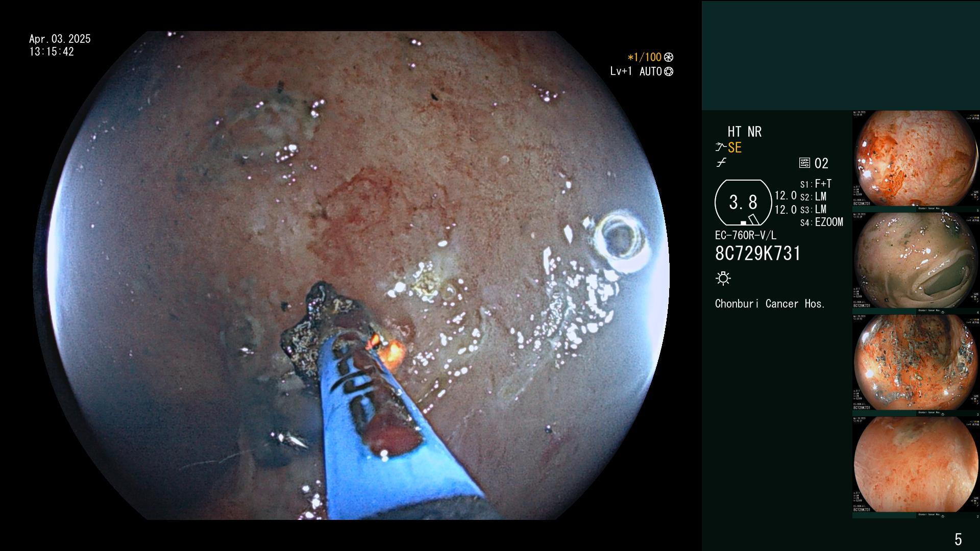Viewport: 980px width, 551px height.
Task: Click the light source lamp icon
Action: coord(723,278)
